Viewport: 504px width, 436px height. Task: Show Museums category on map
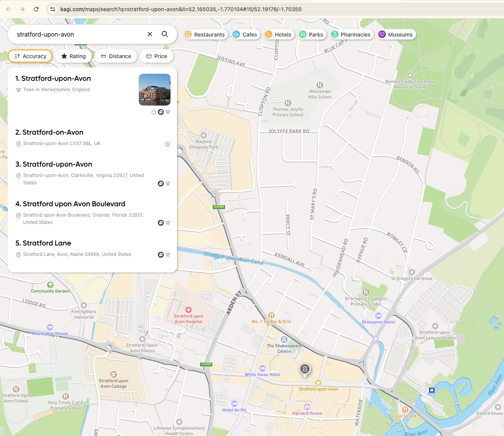click(x=396, y=35)
